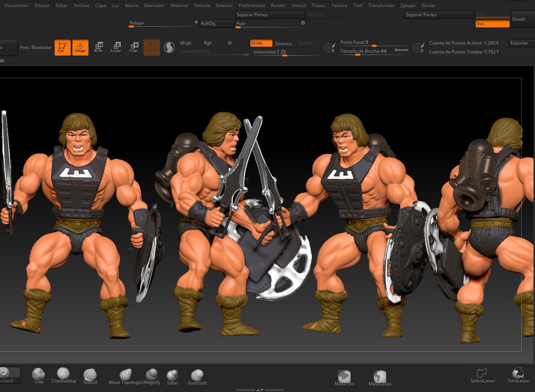Select the Clay brush
The width and height of the screenshot is (535, 392).
[39, 376]
